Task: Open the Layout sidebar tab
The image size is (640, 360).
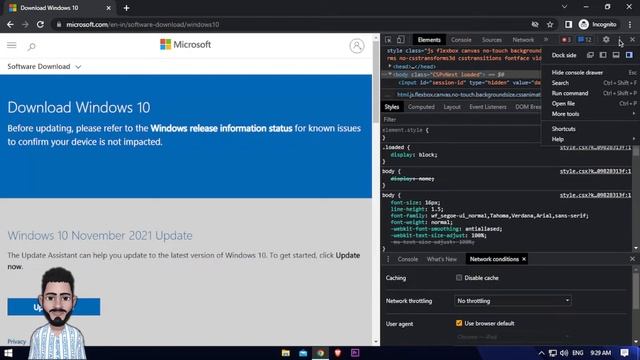Action: pyautogui.click(x=452, y=107)
